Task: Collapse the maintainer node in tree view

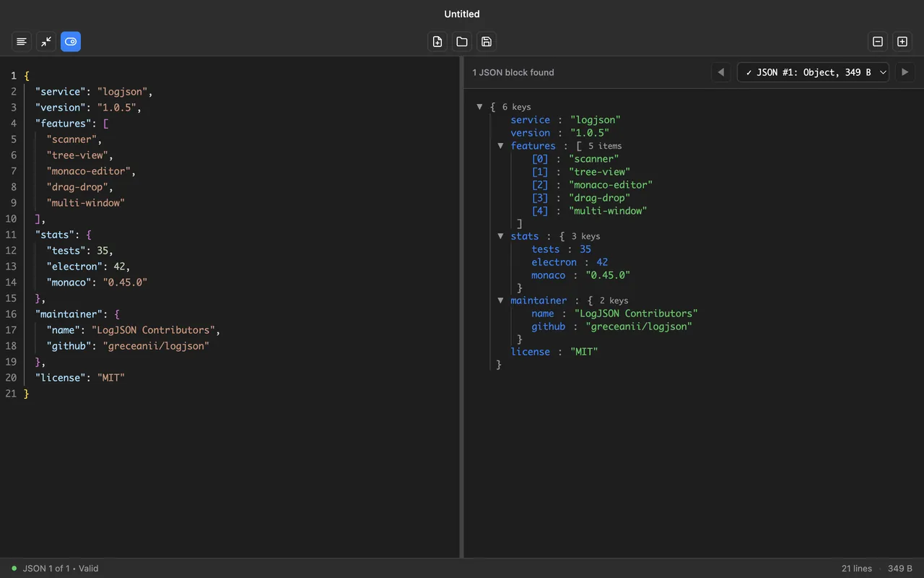Action: click(500, 301)
